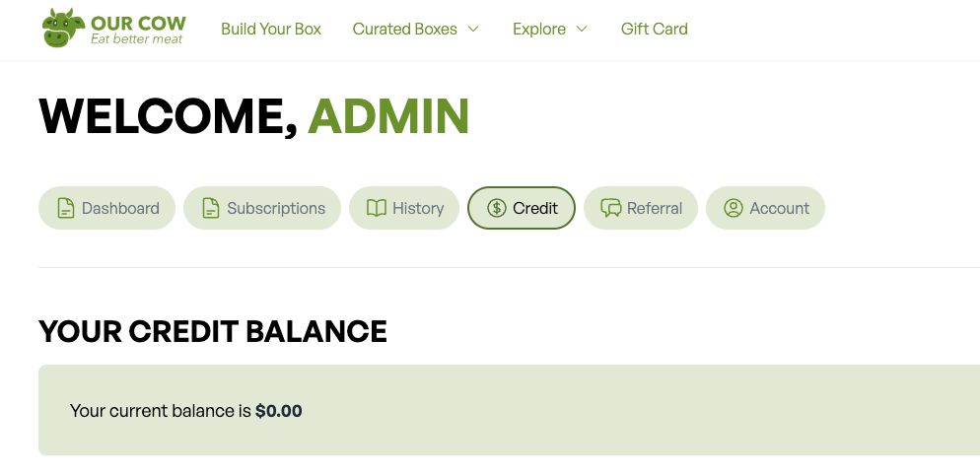Click the Dashboard document icon
Screen dimensions: 980x475
point(66,208)
